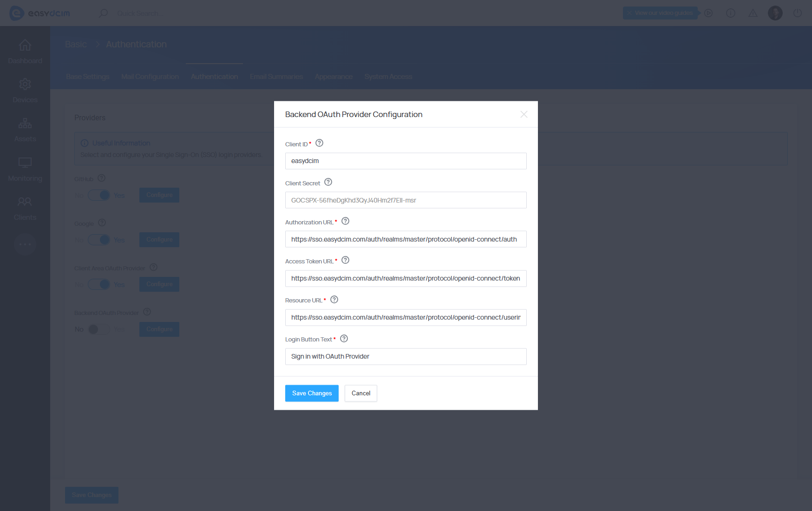
Task: Open GitHub help icon
Action: click(102, 178)
